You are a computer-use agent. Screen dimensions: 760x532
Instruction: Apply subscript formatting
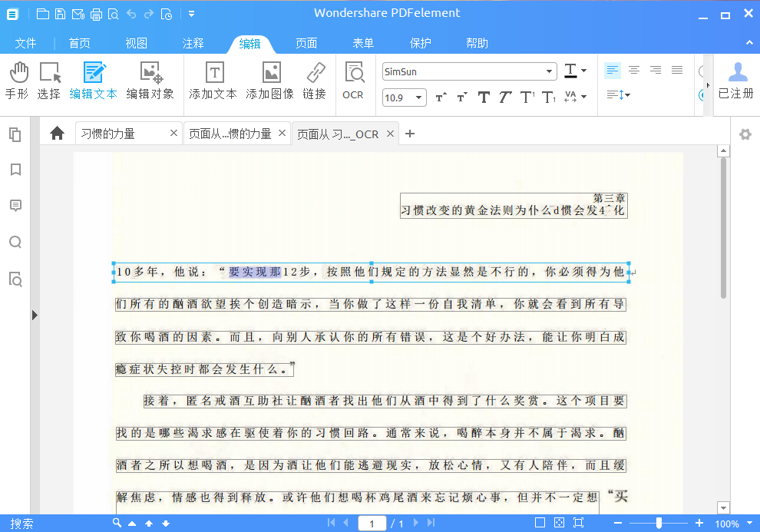click(549, 97)
